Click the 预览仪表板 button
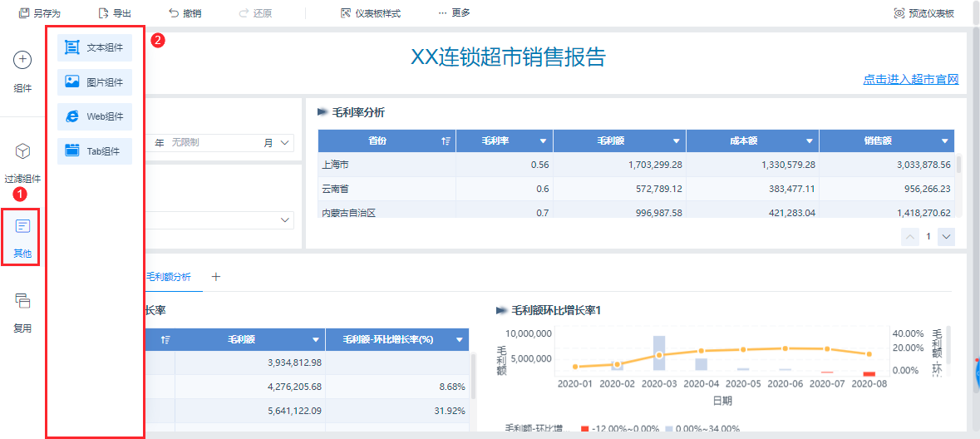The width and height of the screenshot is (980, 439). coord(923,13)
